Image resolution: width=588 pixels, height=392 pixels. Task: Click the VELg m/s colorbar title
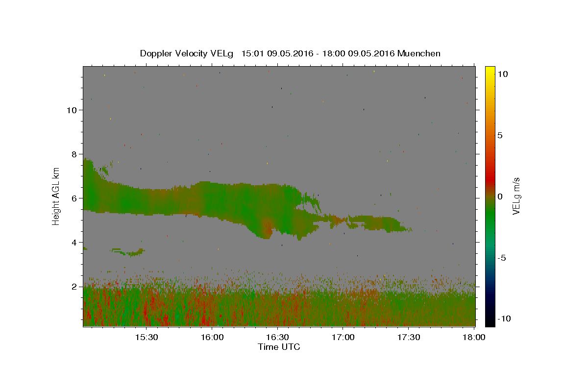[x=516, y=196]
